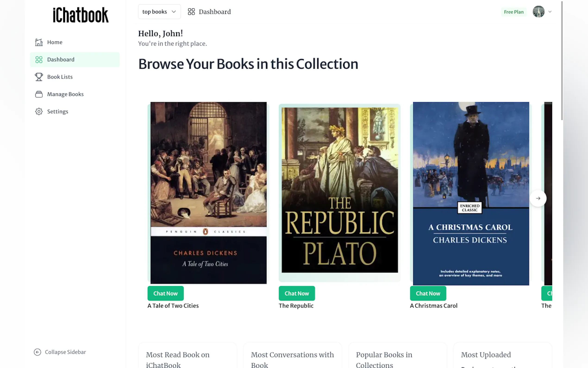Open the top books collection dropdown

pos(159,12)
